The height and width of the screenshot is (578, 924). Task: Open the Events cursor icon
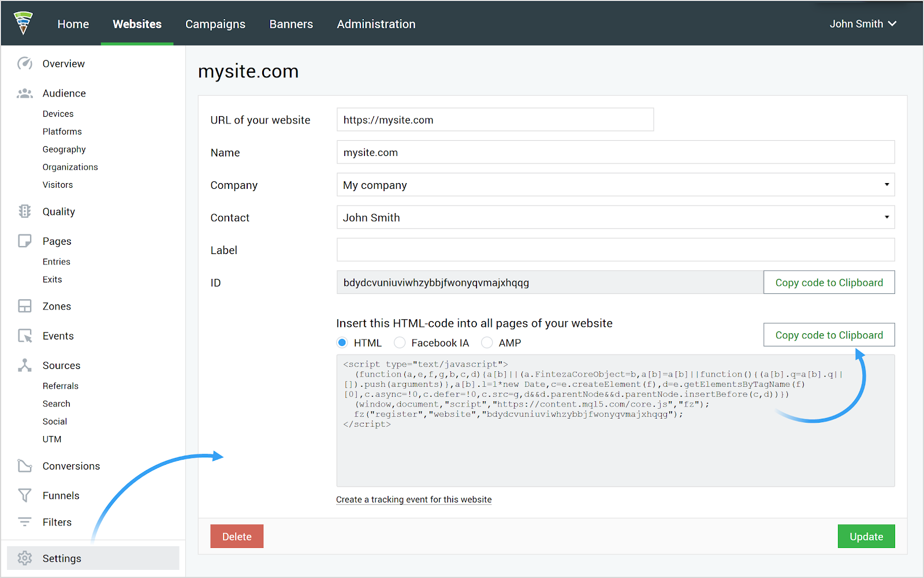[x=25, y=336]
